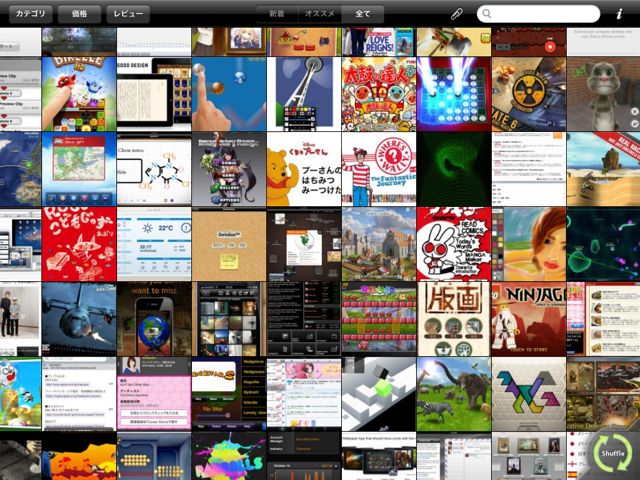Open the red brick platform game thumbnail
Viewport: 640px width, 480px height.
[x=379, y=319]
